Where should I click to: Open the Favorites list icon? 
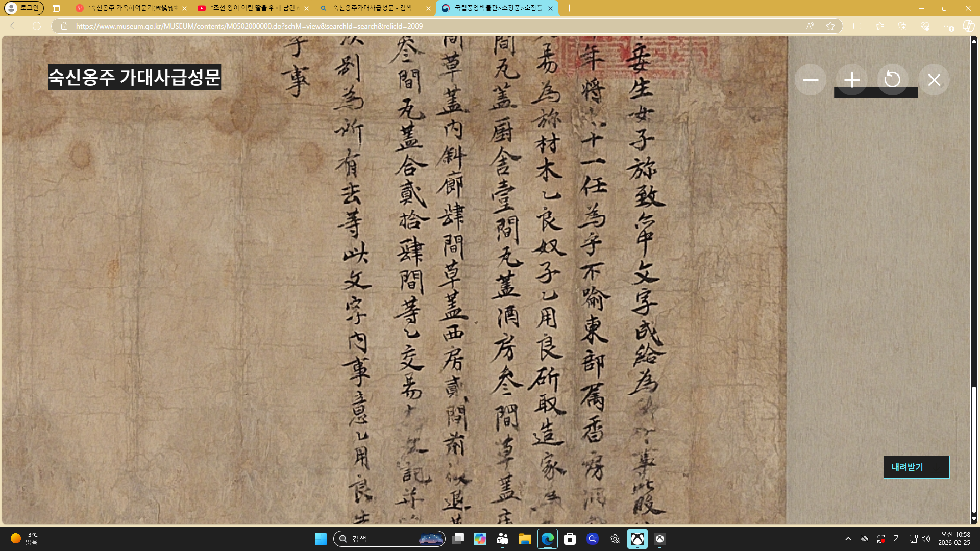click(x=879, y=26)
